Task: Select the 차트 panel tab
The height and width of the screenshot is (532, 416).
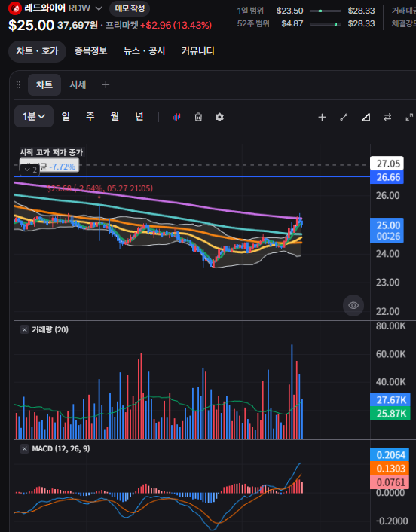Action: click(44, 84)
